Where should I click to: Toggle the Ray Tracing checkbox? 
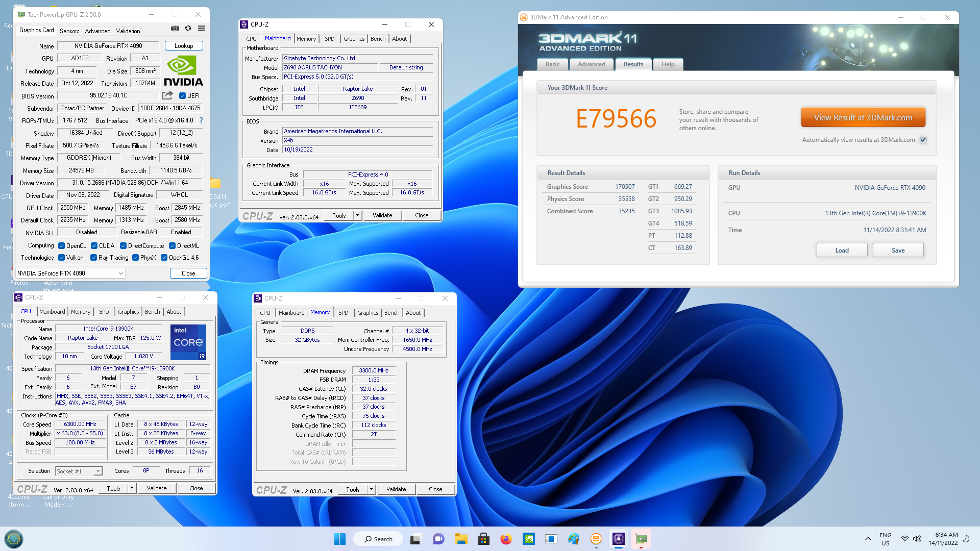click(x=94, y=258)
